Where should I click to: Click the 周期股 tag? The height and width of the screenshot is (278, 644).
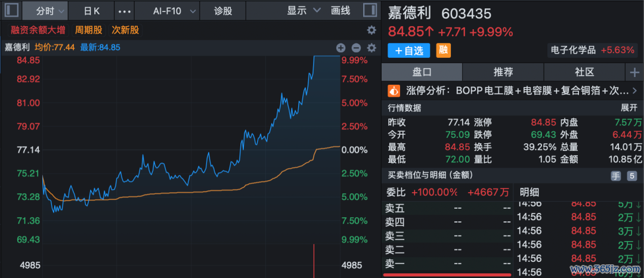88,30
